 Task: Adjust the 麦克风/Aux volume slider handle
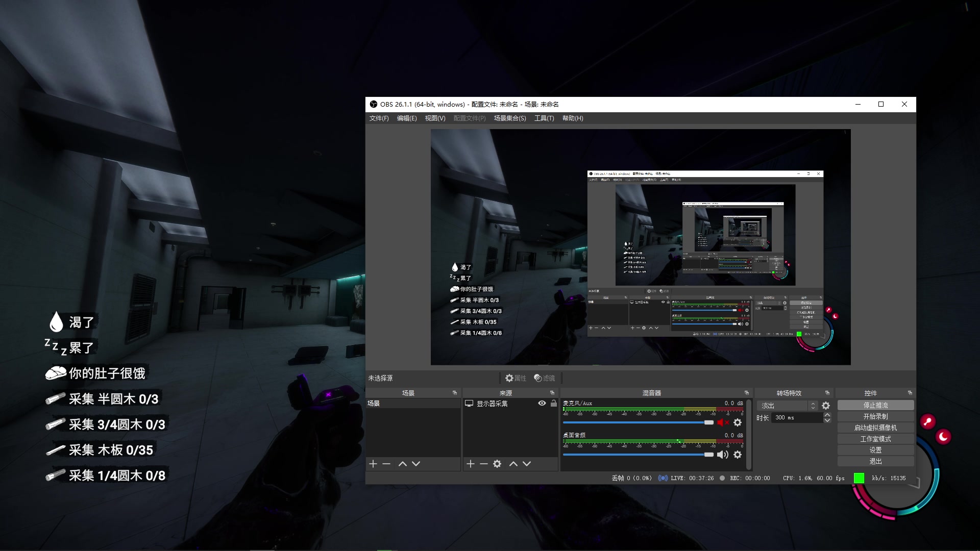[x=708, y=422]
